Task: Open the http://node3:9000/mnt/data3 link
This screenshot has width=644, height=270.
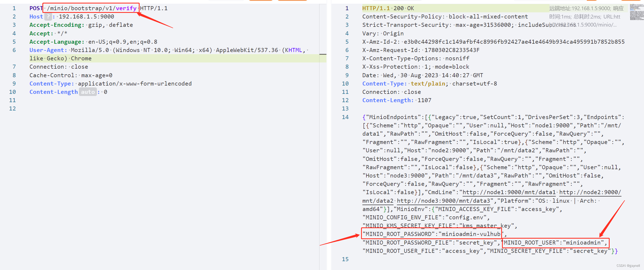Action: [443, 201]
